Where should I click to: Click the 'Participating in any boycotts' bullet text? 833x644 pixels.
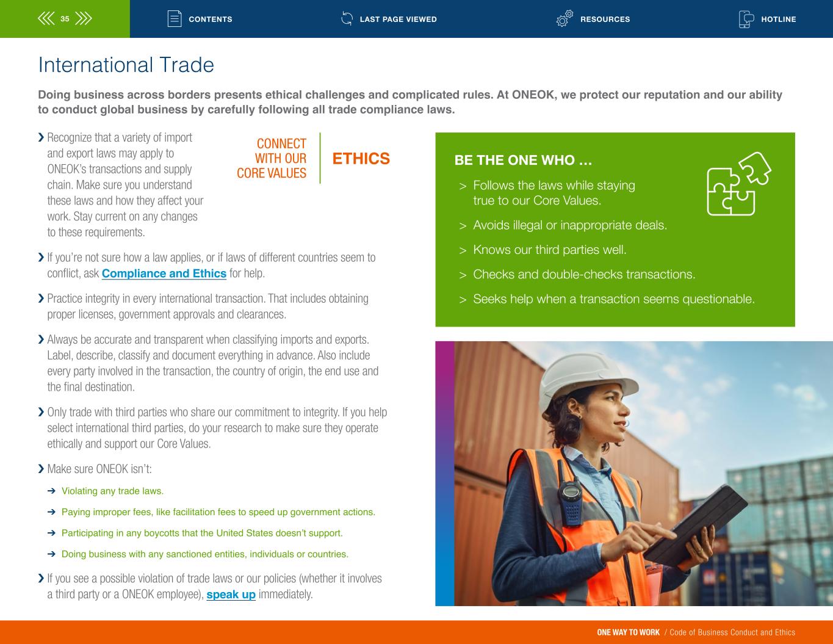point(202,534)
